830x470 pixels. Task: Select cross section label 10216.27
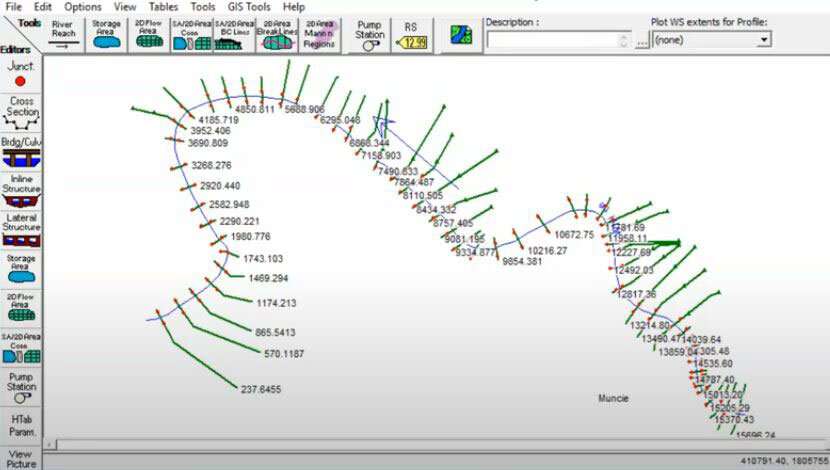(547, 250)
